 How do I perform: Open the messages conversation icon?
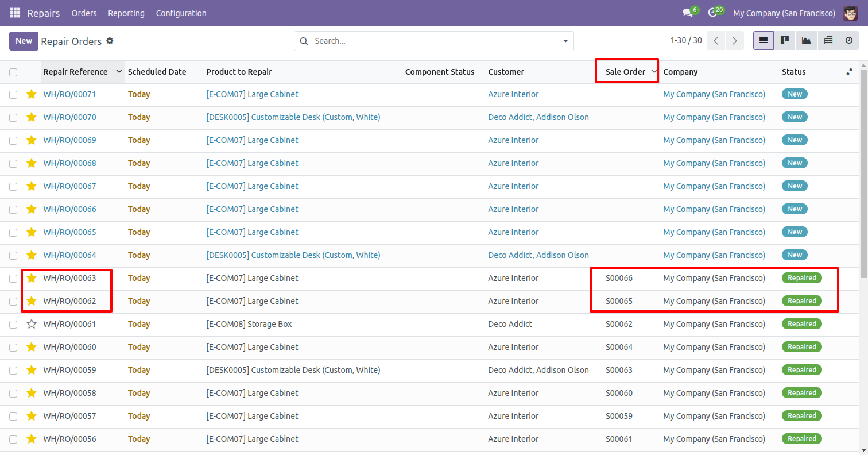pyautogui.click(x=687, y=13)
